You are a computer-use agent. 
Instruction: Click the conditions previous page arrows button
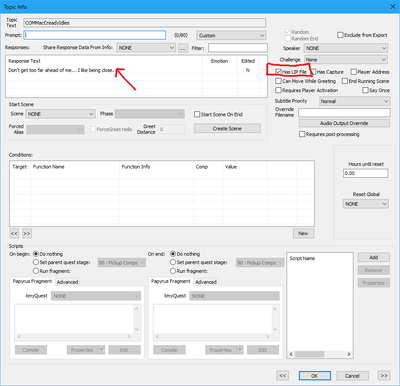coord(14,233)
